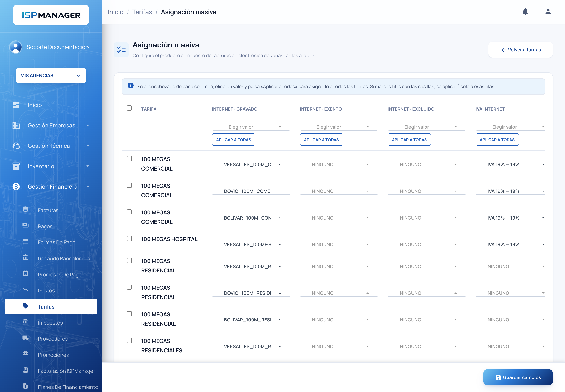Apply Internet Gravado value with Aplicar a todas

pyautogui.click(x=234, y=140)
